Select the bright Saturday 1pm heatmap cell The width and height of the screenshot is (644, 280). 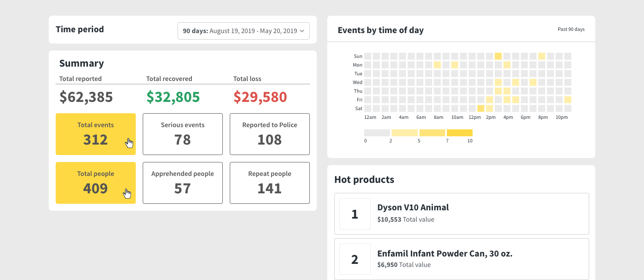pos(481,108)
